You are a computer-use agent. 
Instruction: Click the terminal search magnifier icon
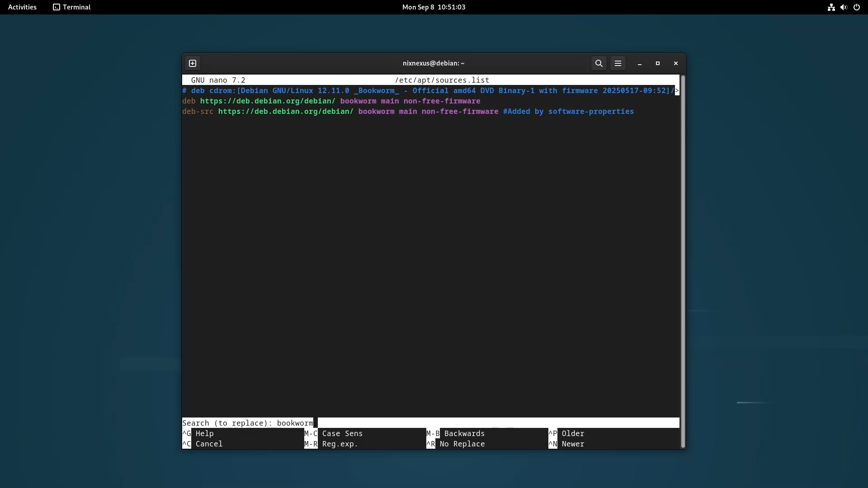point(599,63)
